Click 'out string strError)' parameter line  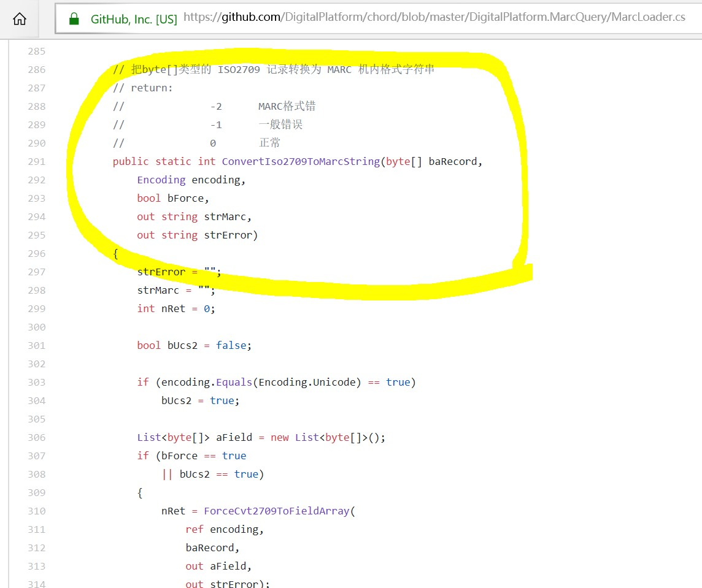tap(198, 235)
